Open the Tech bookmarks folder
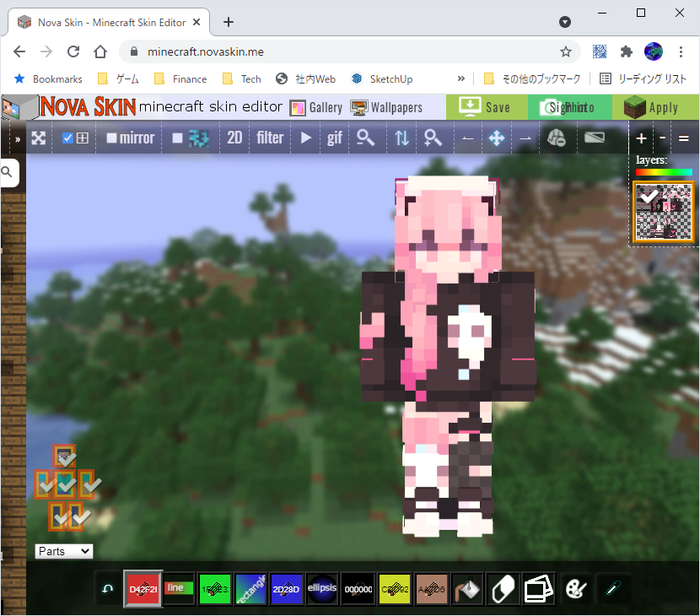The width and height of the screenshot is (700, 616). 241,79
